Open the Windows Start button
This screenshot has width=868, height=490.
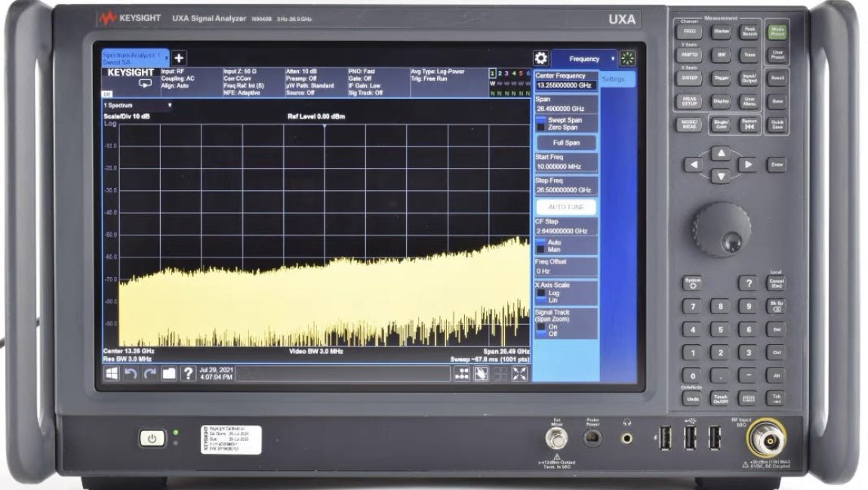click(x=111, y=373)
